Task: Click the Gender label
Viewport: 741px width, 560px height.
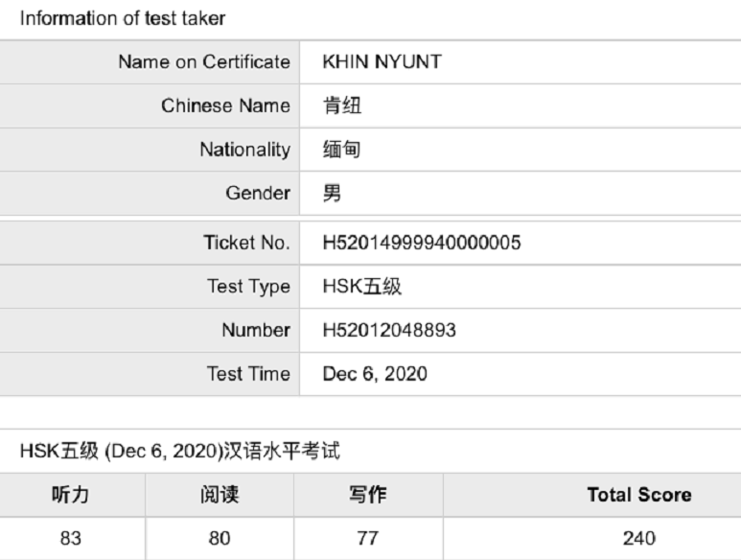Action: point(258,194)
